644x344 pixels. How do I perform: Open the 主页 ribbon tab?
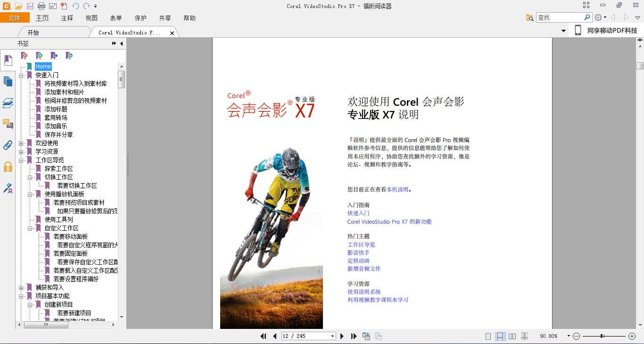42,18
